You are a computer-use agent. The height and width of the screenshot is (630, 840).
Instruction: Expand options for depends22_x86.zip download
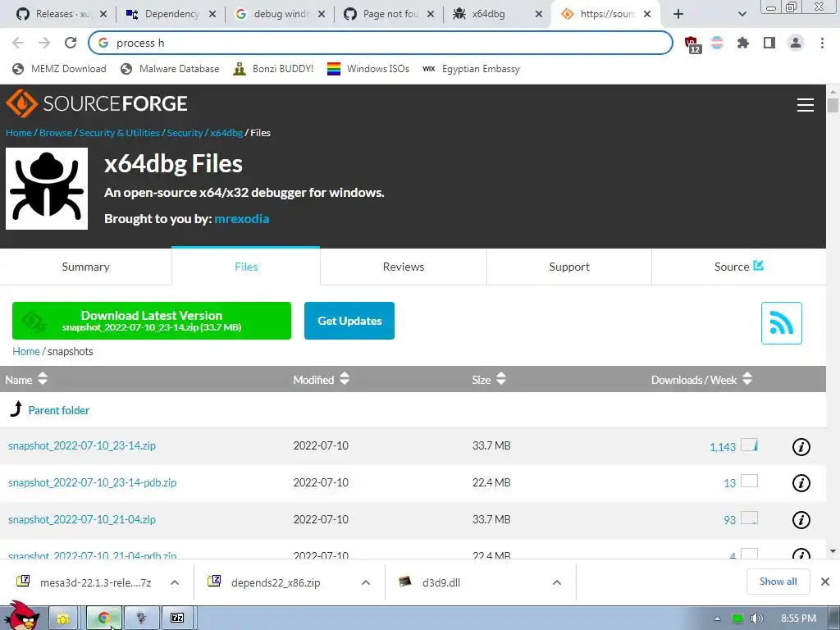366,582
